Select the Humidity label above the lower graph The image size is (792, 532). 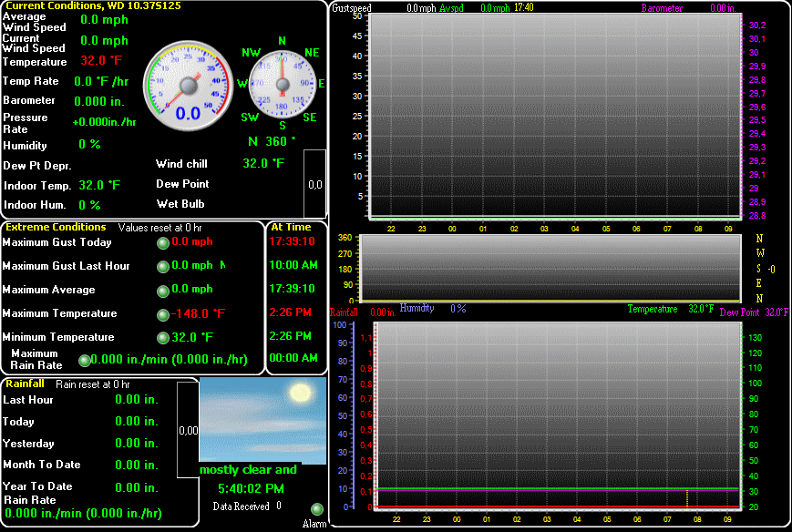point(417,309)
